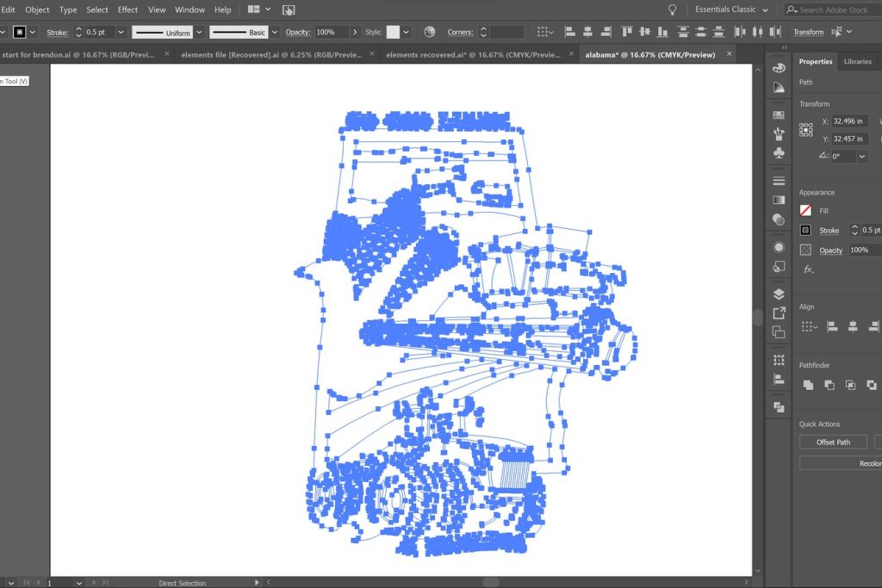Click the fx add effect icon

808,269
